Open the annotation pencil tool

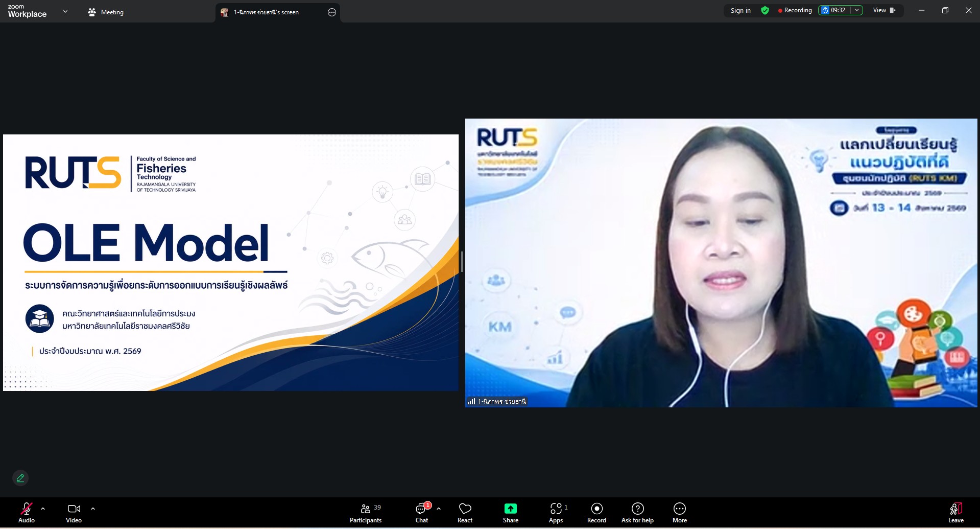click(20, 478)
